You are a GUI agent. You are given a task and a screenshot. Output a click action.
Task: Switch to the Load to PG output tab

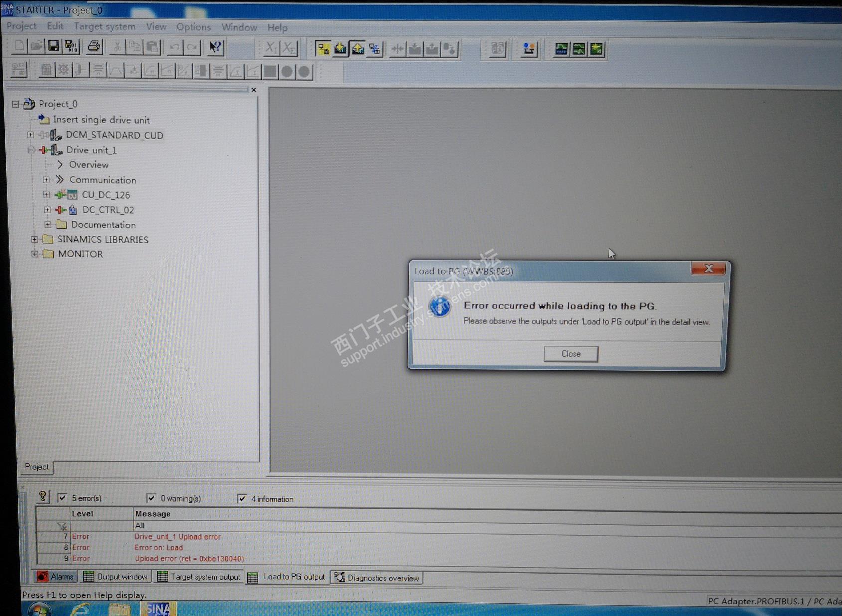point(287,577)
